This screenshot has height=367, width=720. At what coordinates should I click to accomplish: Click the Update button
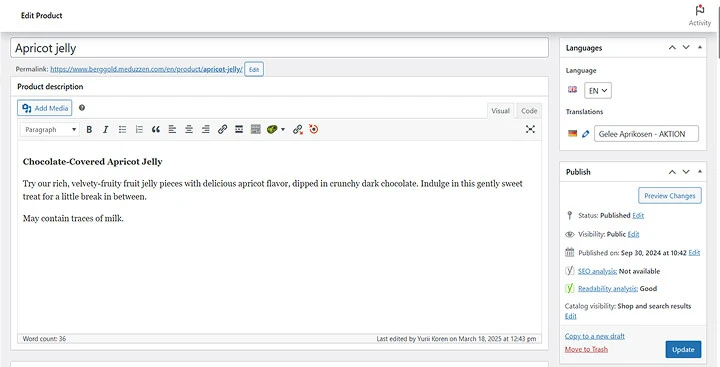click(x=683, y=349)
